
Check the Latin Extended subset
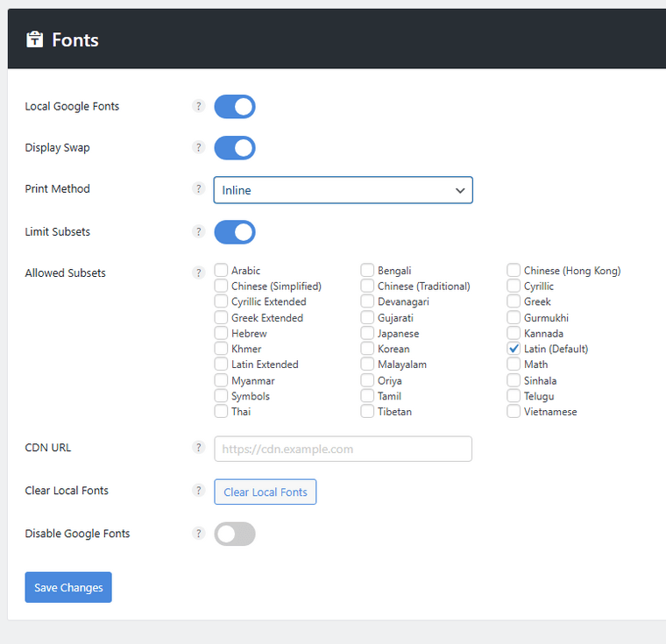click(221, 364)
